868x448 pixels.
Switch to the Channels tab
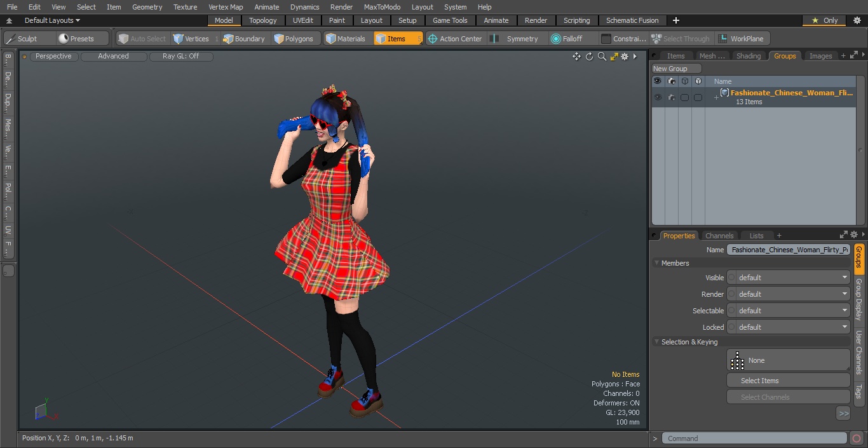click(719, 236)
